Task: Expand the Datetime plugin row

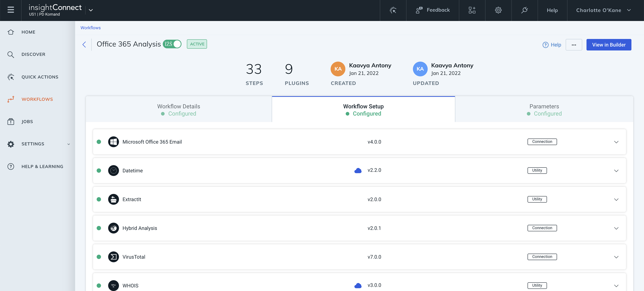Action: 616,171
